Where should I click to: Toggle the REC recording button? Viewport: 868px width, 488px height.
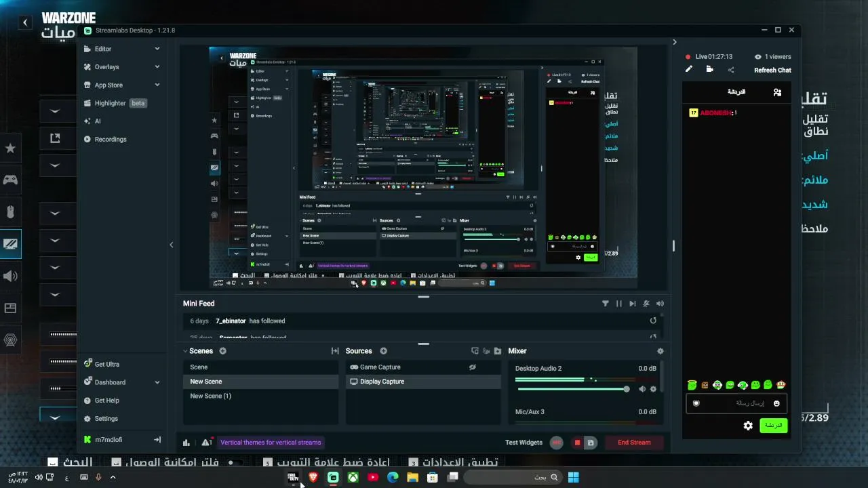557,443
